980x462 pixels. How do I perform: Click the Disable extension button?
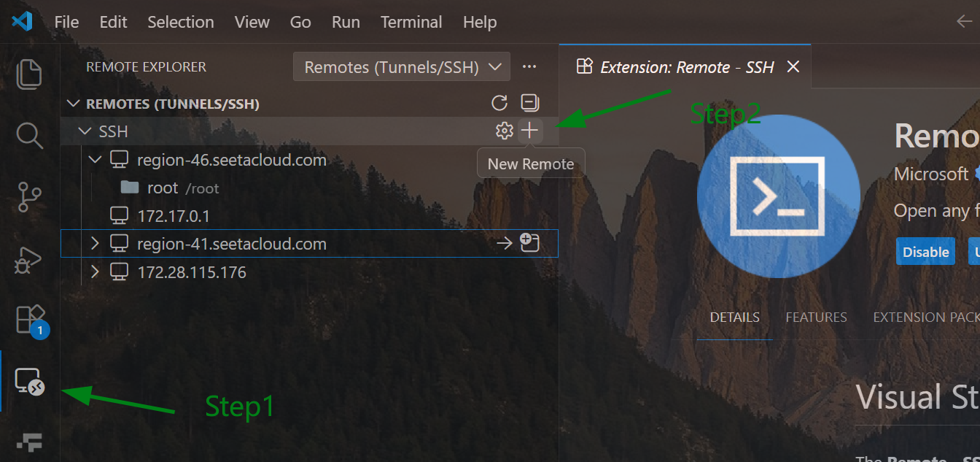925,252
